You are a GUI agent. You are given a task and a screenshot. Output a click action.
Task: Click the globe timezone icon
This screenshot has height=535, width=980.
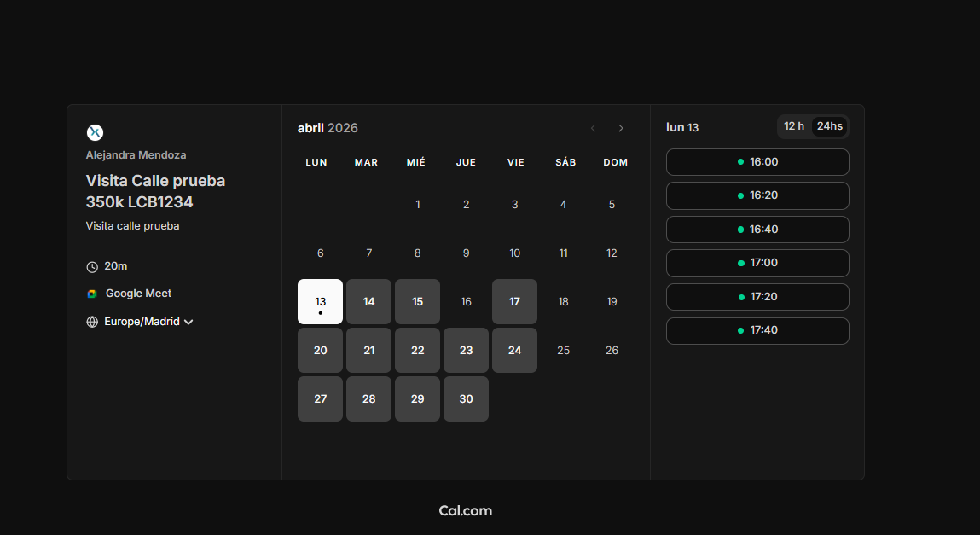pos(92,323)
